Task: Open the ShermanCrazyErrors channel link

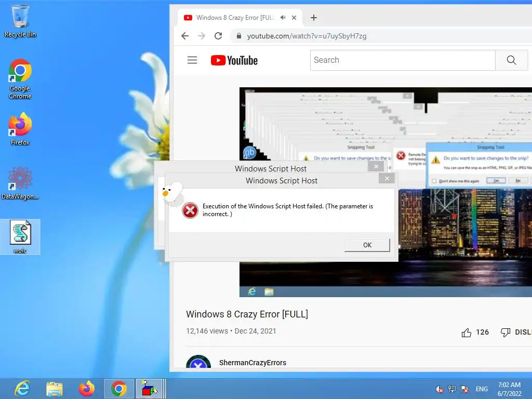Action: pos(253,363)
